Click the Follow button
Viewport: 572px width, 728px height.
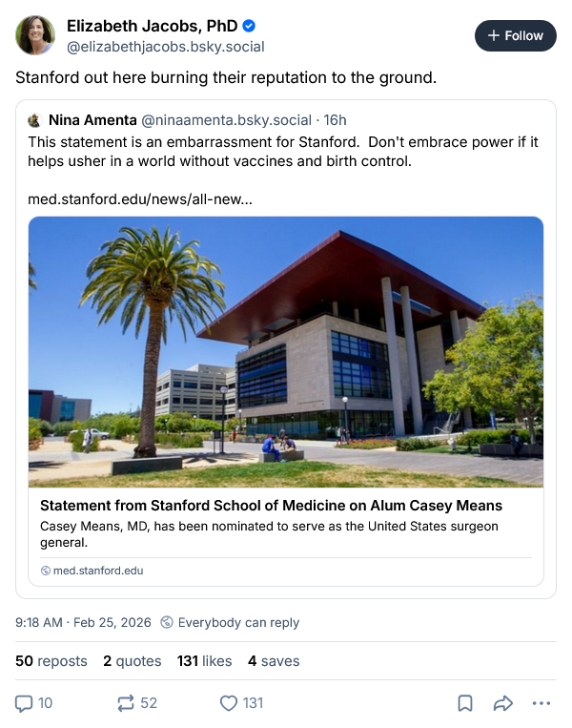(515, 35)
